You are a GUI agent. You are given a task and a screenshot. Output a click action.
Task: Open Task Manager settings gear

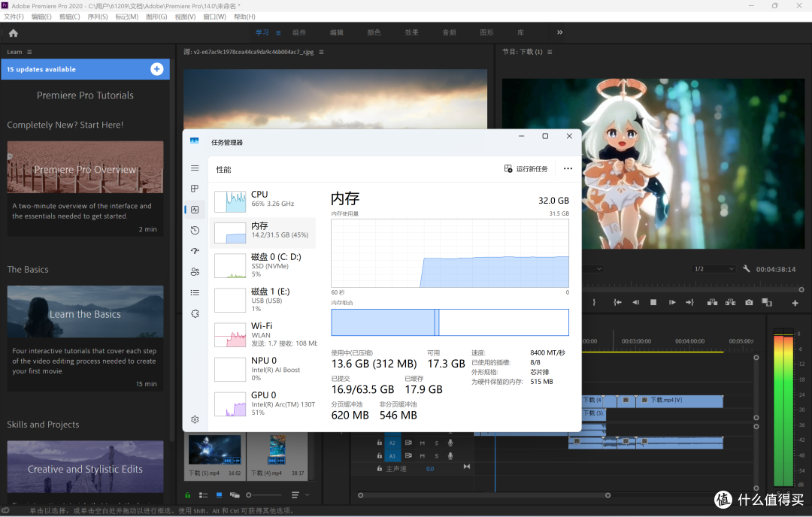tap(195, 419)
